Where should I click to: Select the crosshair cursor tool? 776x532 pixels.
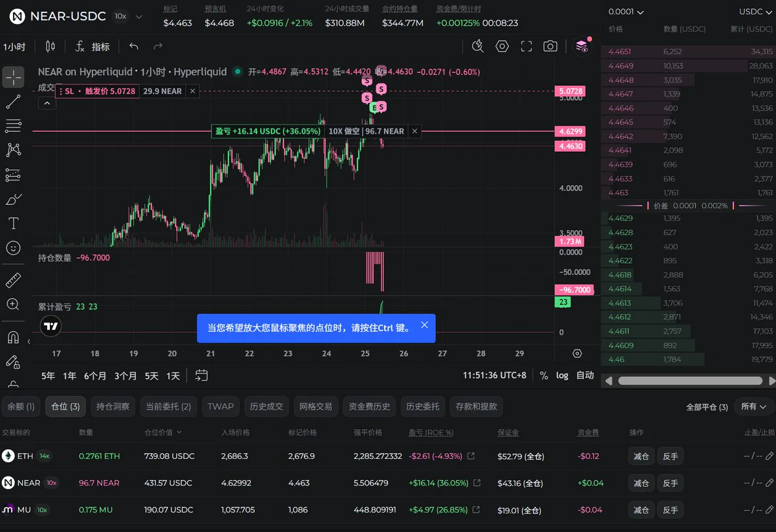[13, 78]
